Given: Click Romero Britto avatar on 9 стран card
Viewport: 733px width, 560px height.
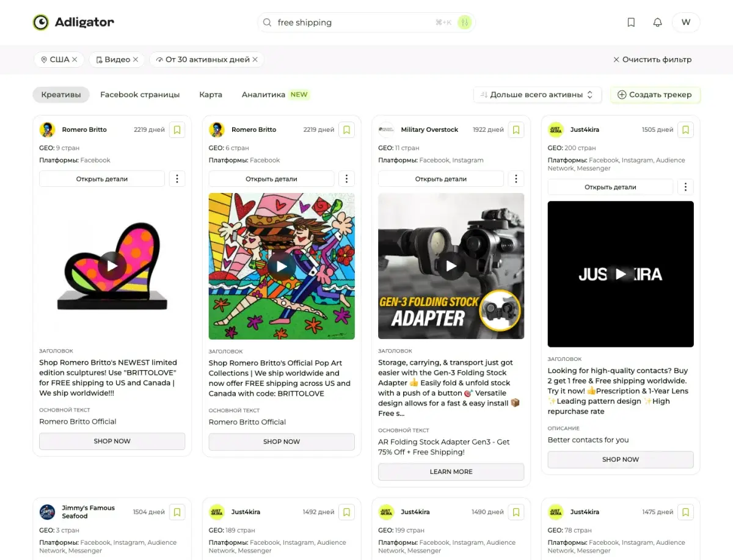Looking at the screenshot, I should [x=47, y=129].
